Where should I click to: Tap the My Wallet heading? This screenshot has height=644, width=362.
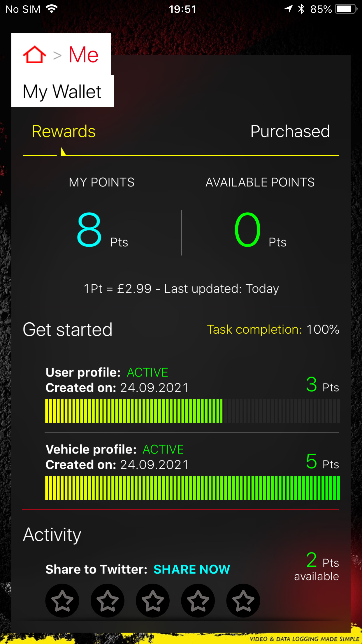[x=62, y=92]
